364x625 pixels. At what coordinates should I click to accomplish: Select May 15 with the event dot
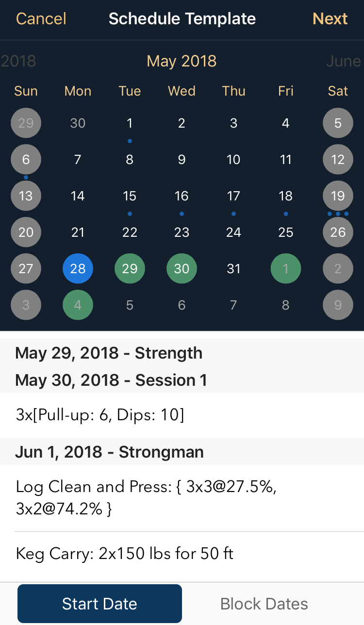click(130, 196)
